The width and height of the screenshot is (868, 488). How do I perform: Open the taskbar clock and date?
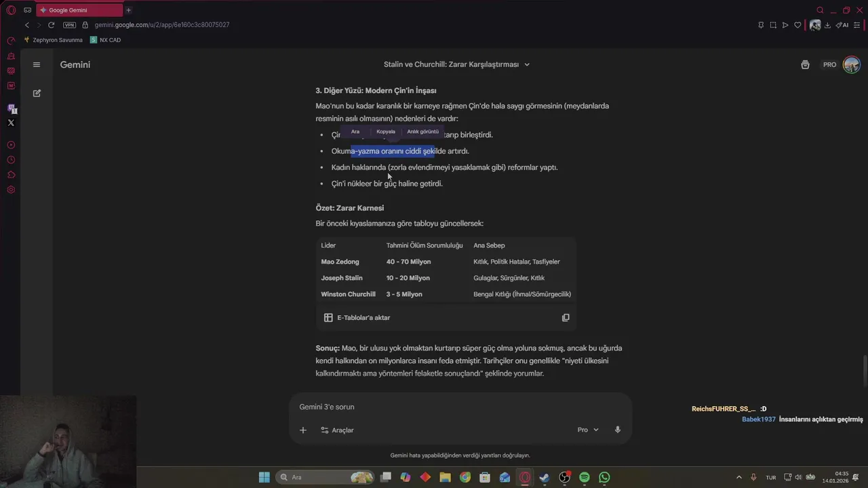835,477
